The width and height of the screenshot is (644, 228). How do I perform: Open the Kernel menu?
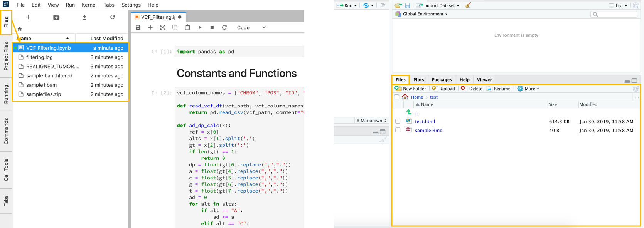89,5
